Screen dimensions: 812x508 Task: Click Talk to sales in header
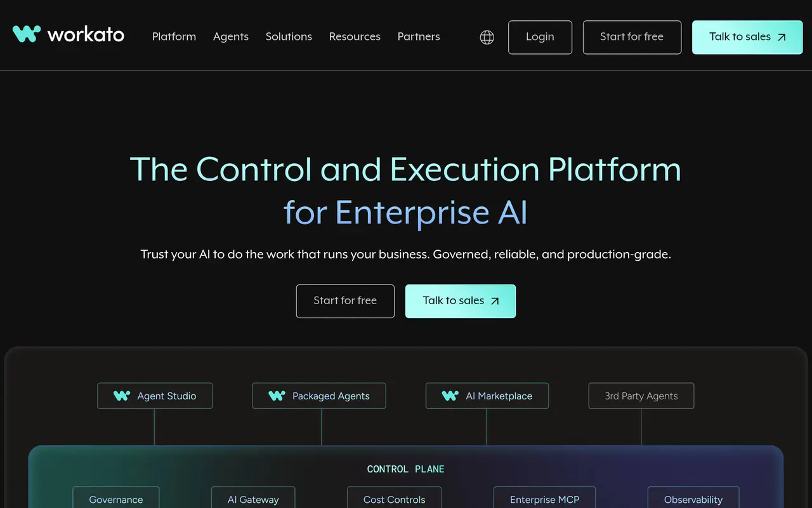click(747, 37)
